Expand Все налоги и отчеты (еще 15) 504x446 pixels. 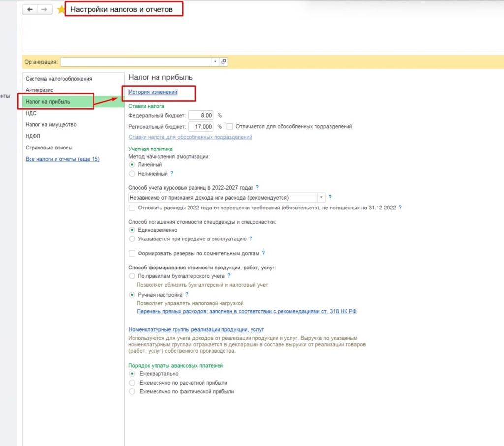[x=63, y=159]
